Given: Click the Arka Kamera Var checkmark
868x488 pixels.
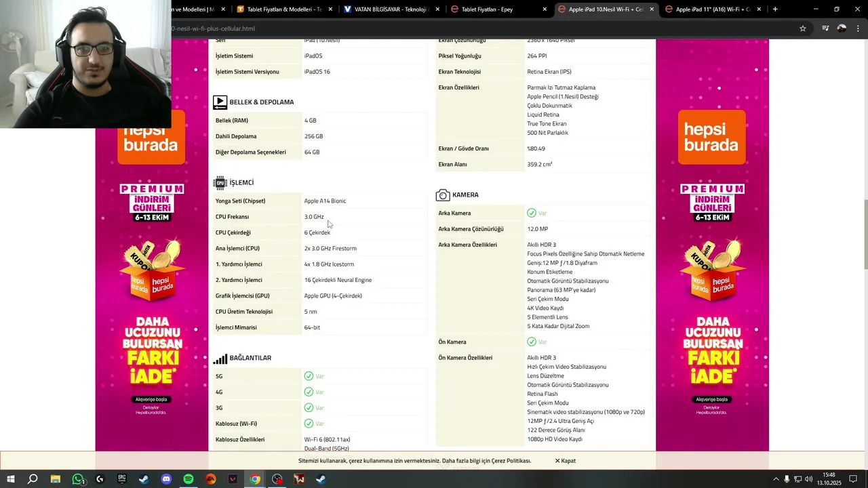Looking at the screenshot, I should [532, 213].
